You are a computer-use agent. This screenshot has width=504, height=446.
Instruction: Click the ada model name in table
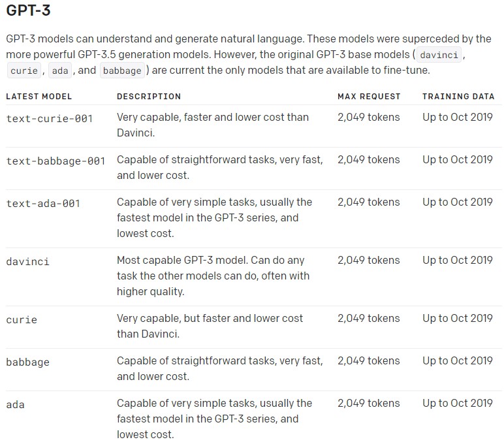click(15, 404)
